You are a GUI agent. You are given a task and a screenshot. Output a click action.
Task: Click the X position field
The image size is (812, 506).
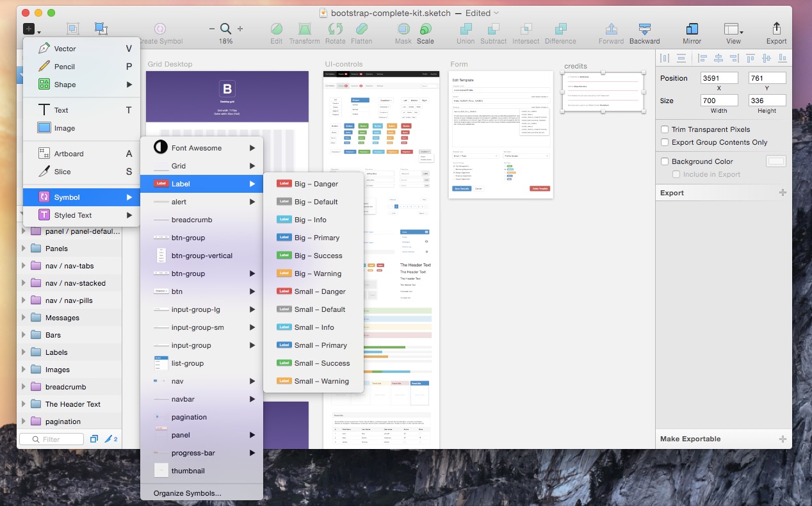[x=719, y=78]
